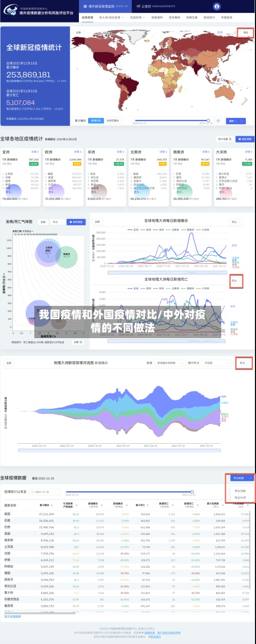Screen dimensions: 256x644
Task: Click the calendar icon beside the map timeline
Action: (x=219, y=121)
